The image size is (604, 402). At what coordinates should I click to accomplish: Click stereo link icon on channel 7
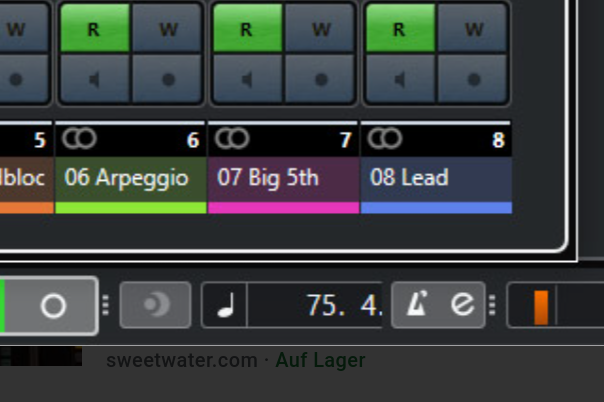232,138
